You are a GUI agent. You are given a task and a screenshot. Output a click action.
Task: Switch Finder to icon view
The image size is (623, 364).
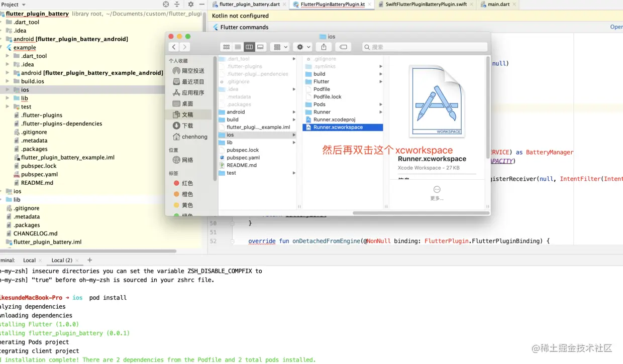227,47
